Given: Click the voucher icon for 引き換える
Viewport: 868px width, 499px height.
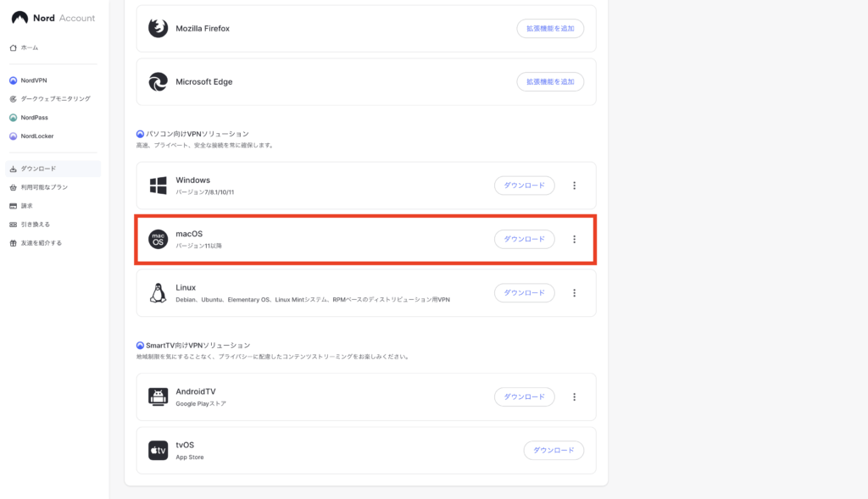Looking at the screenshot, I should [14, 225].
